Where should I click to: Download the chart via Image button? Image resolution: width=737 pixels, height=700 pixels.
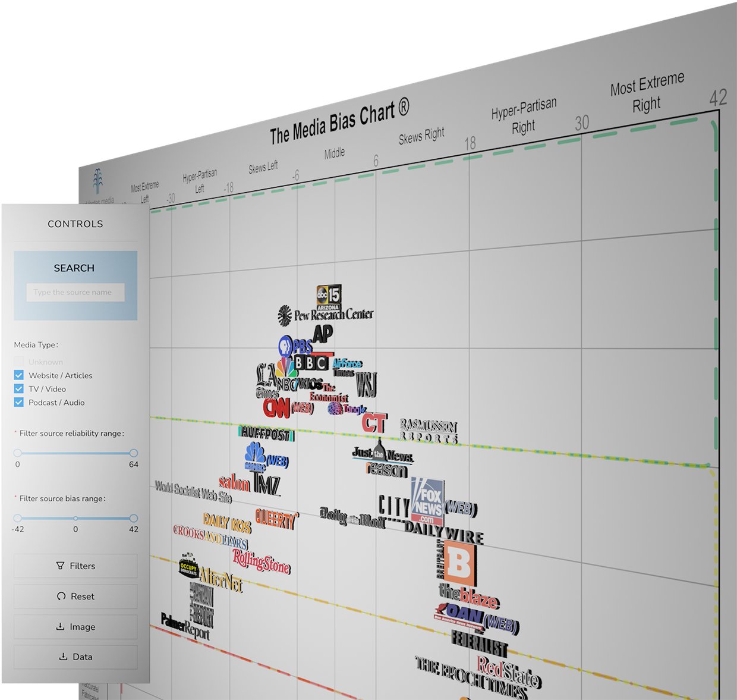(x=75, y=627)
